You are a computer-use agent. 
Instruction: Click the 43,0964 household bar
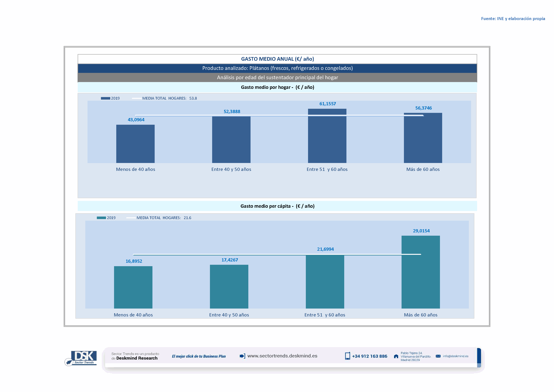click(135, 144)
